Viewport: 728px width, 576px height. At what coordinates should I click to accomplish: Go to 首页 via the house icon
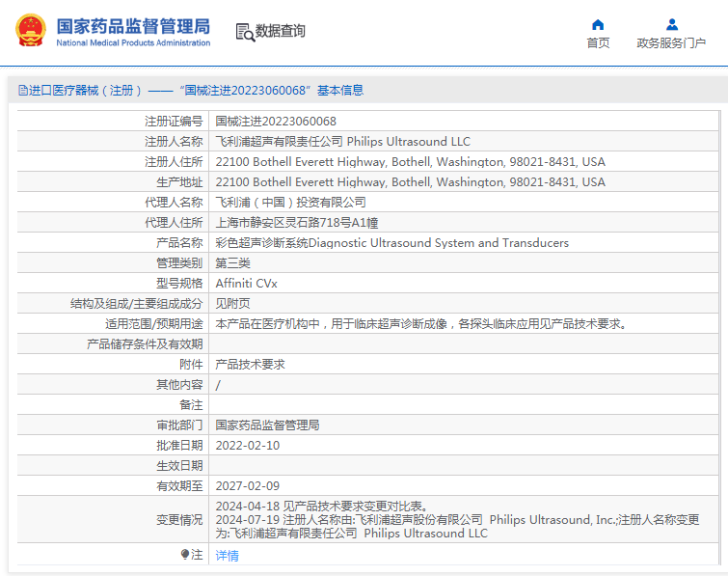pos(598,25)
